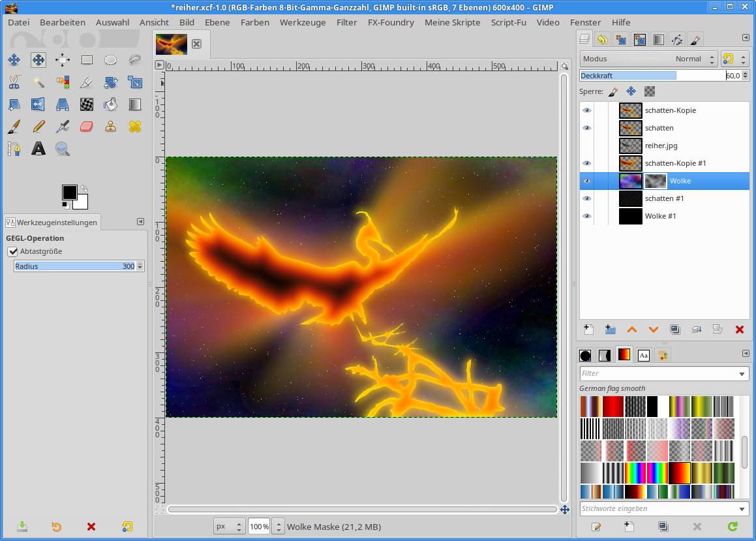The image size is (756, 541).
Task: Select the Paths pen tool
Action: click(14, 149)
